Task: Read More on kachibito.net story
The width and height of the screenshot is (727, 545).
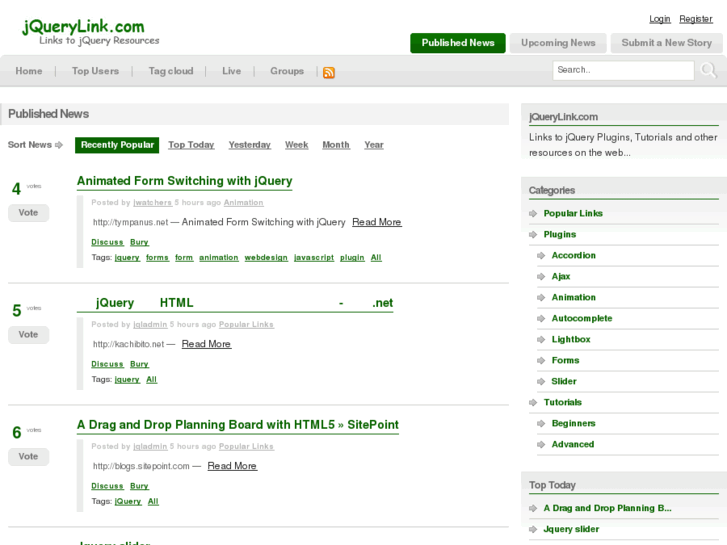Action: coord(206,344)
